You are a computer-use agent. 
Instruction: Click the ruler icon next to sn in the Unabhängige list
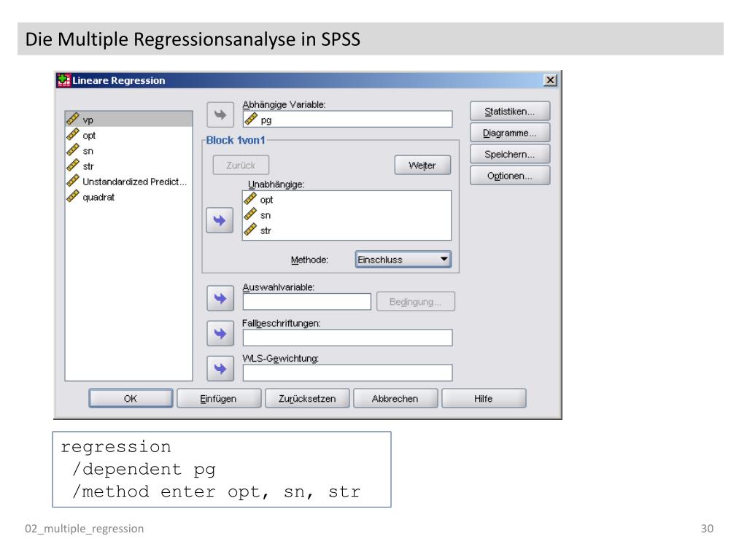[x=250, y=215]
